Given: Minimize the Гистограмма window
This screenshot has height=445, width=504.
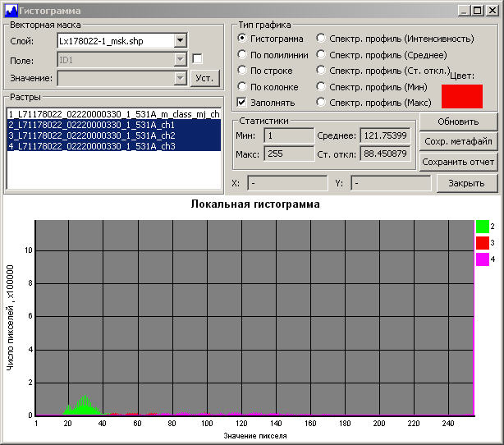Looking at the screenshot, I should (464, 11).
